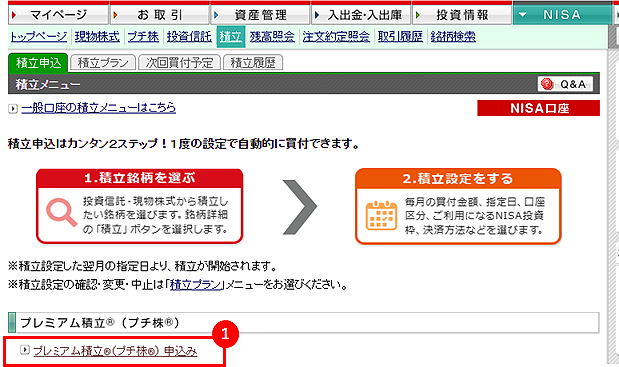The image size is (619, 367).
Task: Follow the inline 積立プラン link in notes
Action: tap(195, 284)
